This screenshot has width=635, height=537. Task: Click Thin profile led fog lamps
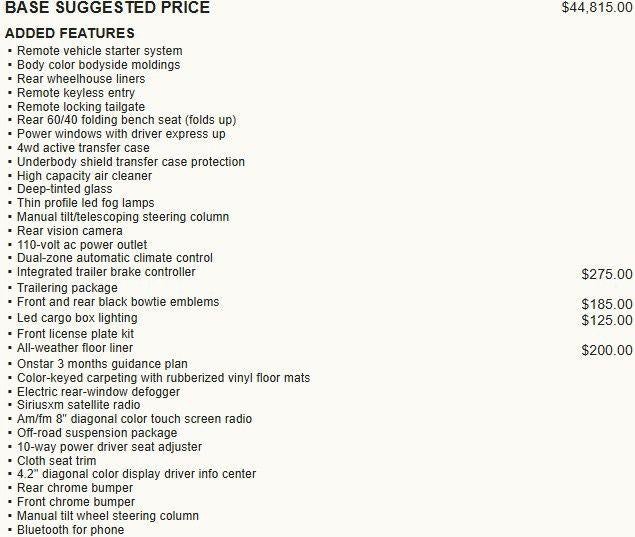click(x=85, y=203)
